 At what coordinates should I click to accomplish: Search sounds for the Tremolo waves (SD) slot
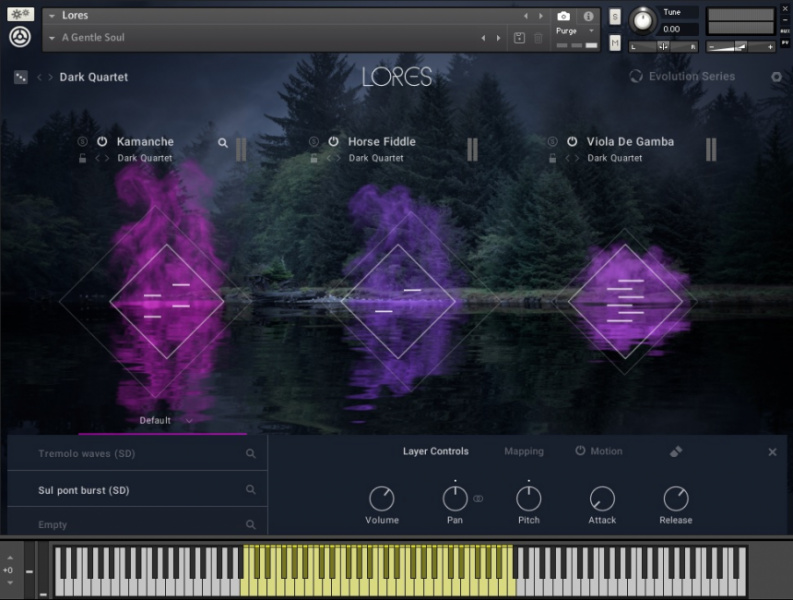click(x=250, y=454)
